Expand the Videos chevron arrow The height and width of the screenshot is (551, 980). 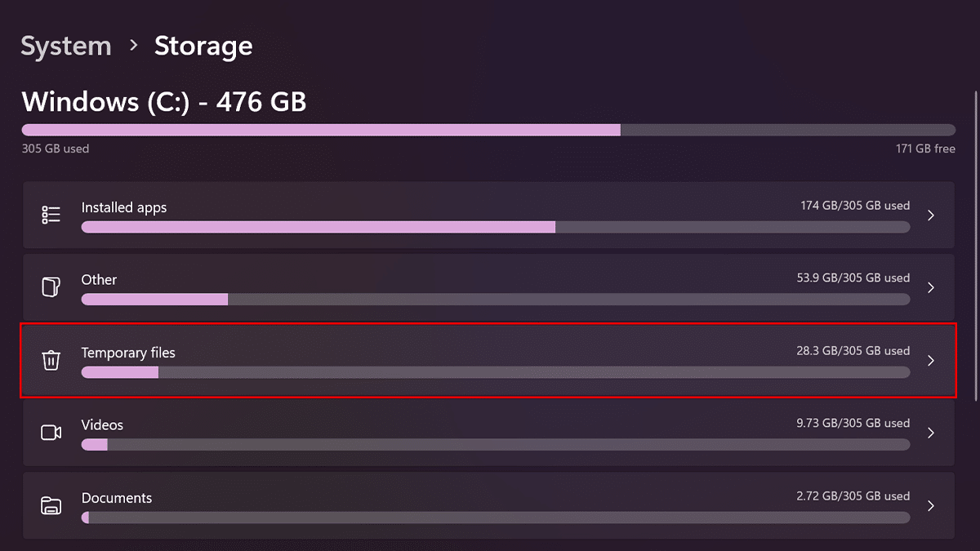pos(930,433)
